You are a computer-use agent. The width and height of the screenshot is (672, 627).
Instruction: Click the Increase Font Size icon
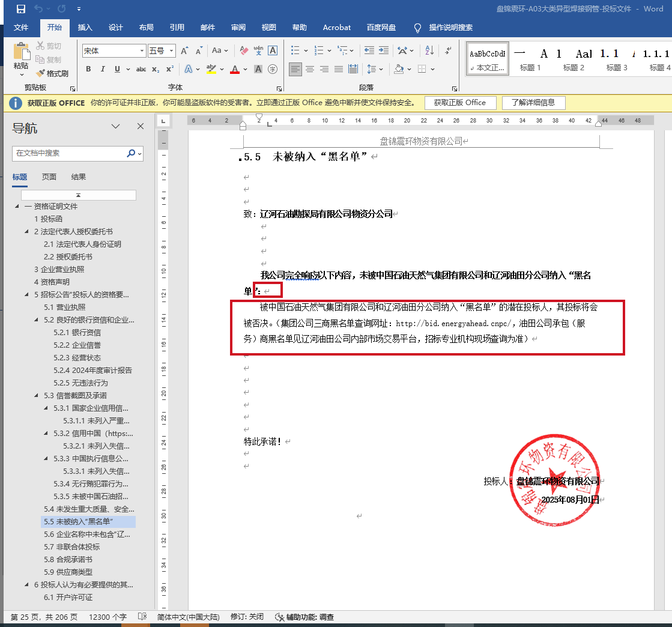[185, 50]
